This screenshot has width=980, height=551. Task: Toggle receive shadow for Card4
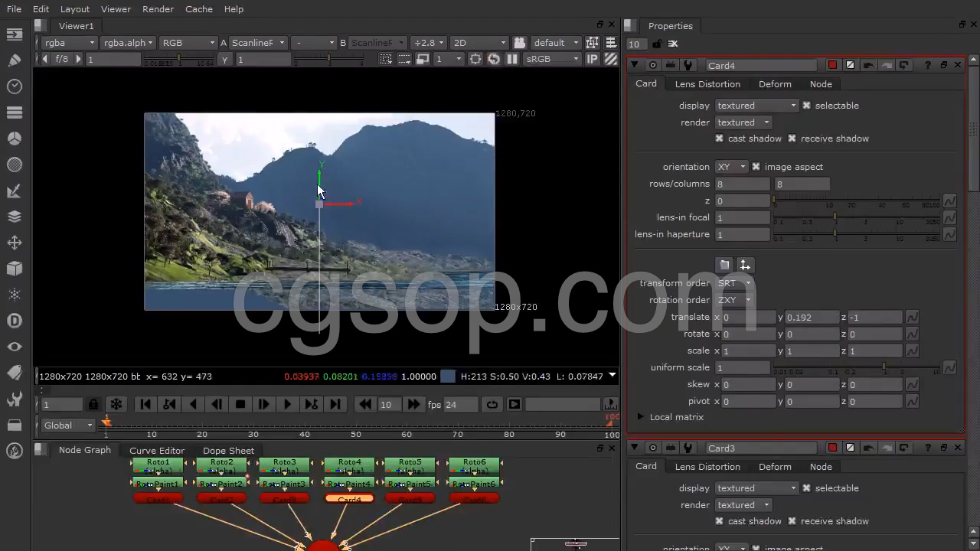click(791, 139)
